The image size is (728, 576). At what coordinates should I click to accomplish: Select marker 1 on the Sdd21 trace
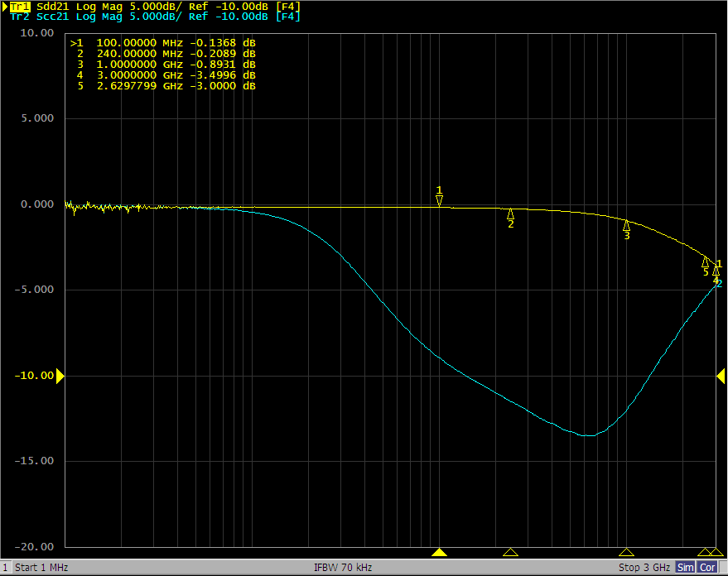(439, 199)
